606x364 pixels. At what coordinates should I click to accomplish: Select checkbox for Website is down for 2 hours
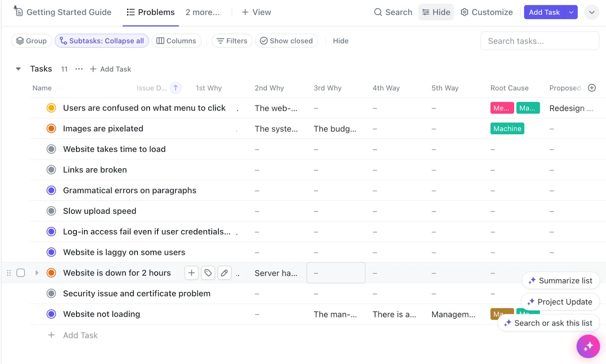pyautogui.click(x=21, y=273)
